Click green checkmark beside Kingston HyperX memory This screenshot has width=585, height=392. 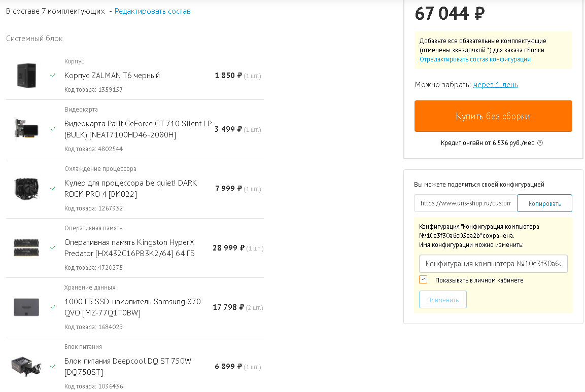coord(53,248)
